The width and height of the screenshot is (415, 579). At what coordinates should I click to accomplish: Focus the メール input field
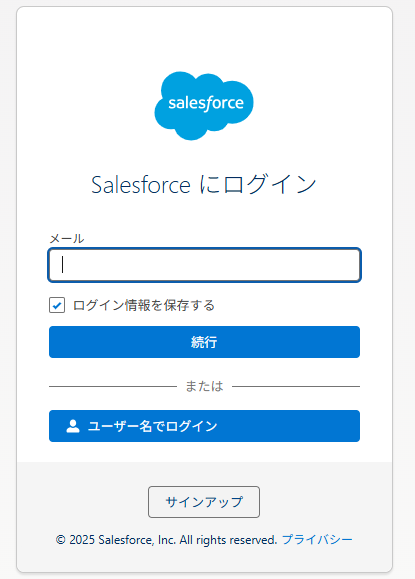(204, 265)
